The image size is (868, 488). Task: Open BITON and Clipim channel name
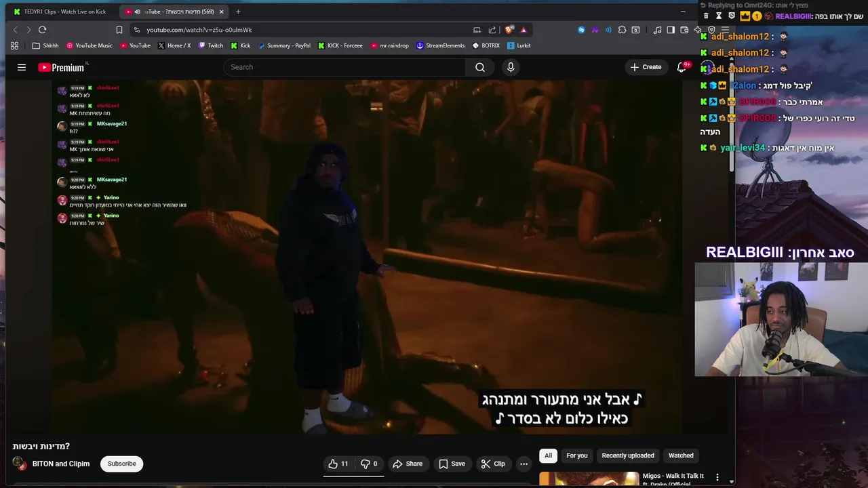(61, 464)
